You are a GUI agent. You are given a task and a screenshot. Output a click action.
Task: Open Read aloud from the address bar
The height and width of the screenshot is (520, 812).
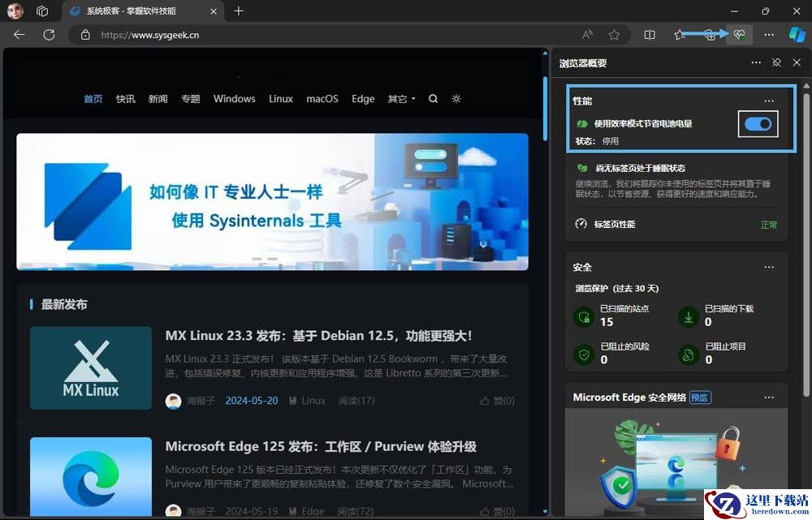click(587, 35)
